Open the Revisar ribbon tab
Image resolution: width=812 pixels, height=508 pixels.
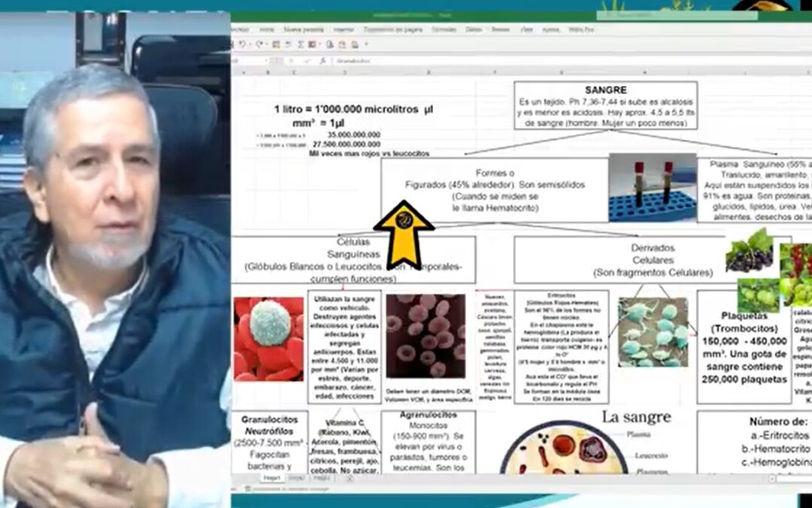[x=500, y=30]
